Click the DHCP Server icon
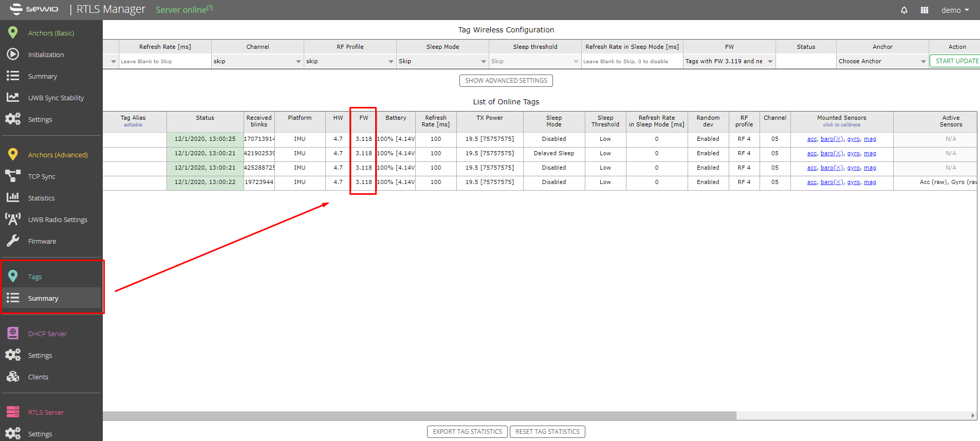Screen dimensions: 980x441 tap(13, 333)
